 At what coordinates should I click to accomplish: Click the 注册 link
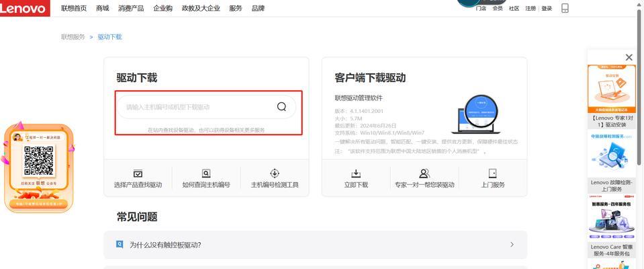coord(531,8)
